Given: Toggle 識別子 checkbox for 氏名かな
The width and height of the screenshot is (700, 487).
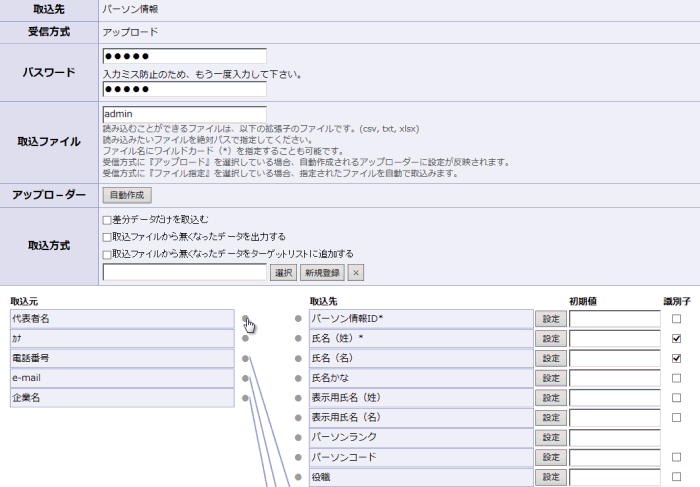Looking at the screenshot, I should pos(676,378).
